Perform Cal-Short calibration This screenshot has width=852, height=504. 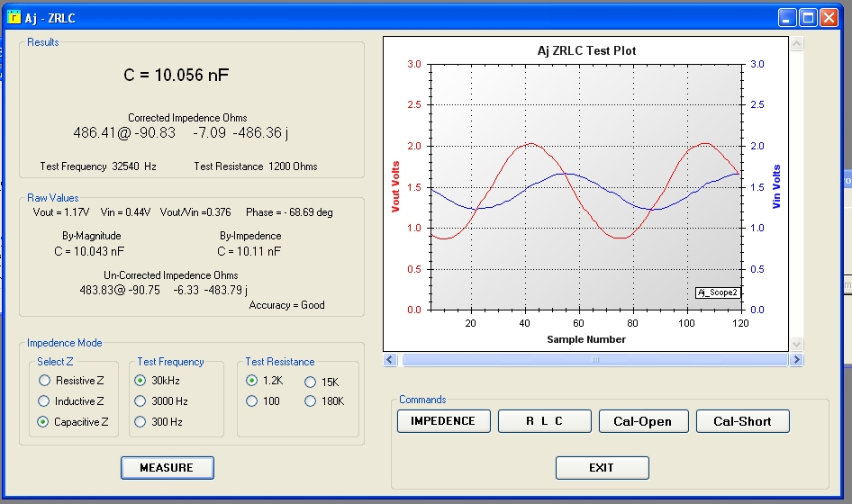point(742,421)
